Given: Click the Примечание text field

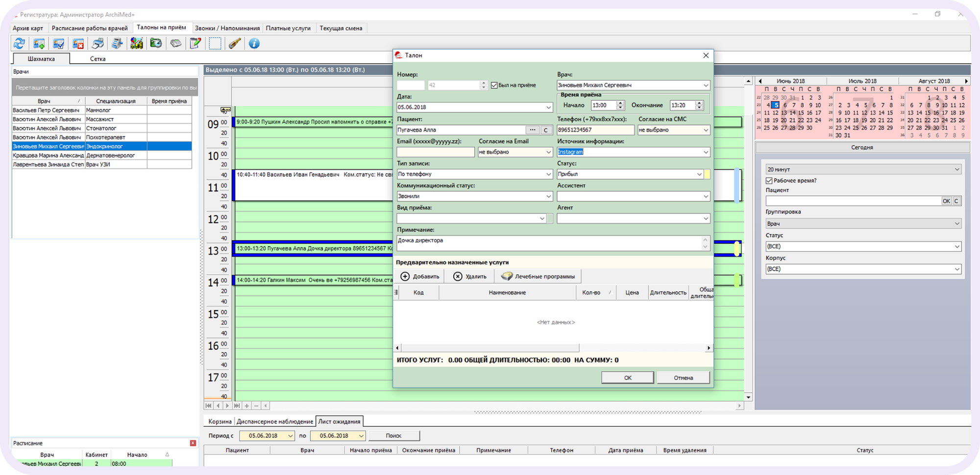Looking at the screenshot, I should [549, 243].
